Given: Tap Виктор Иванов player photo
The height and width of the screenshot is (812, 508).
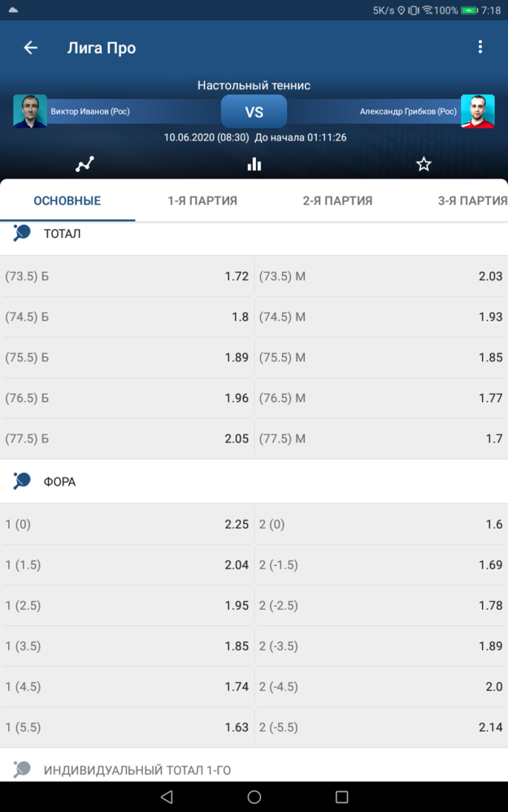Looking at the screenshot, I should coord(30,110).
